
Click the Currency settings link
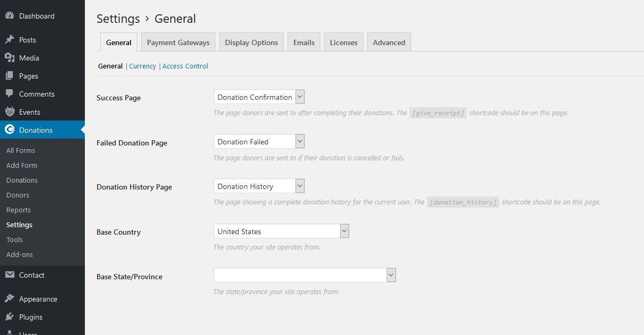point(142,66)
